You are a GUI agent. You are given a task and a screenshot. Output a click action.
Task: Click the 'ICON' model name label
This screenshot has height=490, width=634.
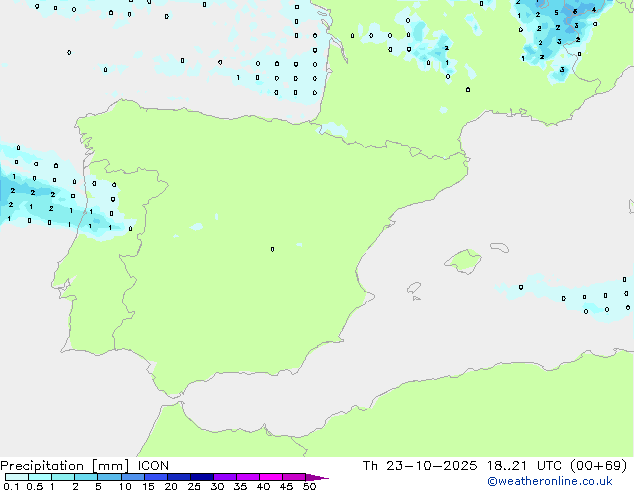click(153, 466)
